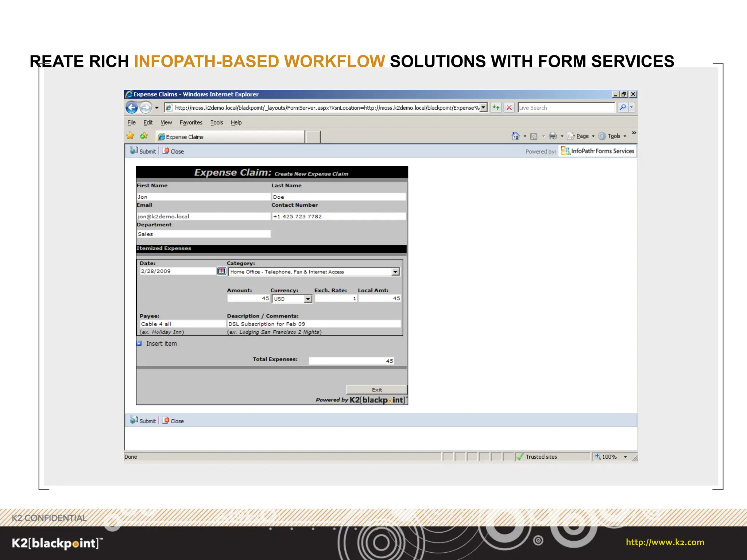This screenshot has height=560, width=747.
Task: Go back with the browser Back arrow
Action: (x=132, y=108)
